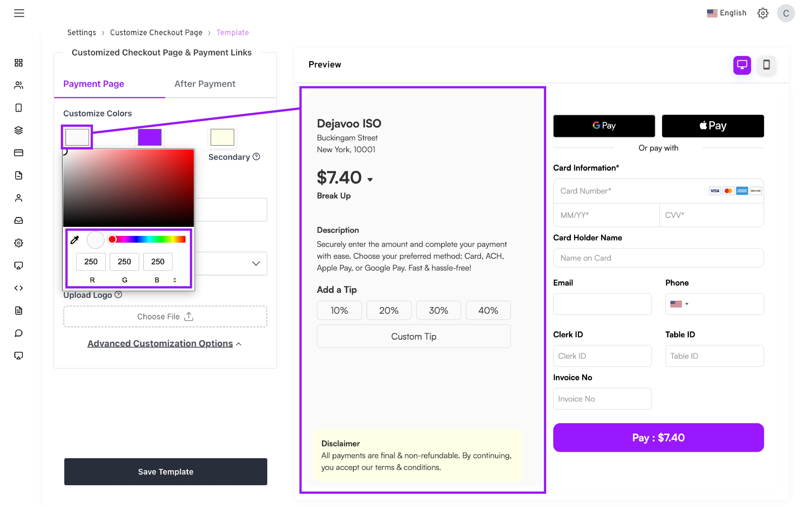Select the 20% tip option

click(388, 310)
